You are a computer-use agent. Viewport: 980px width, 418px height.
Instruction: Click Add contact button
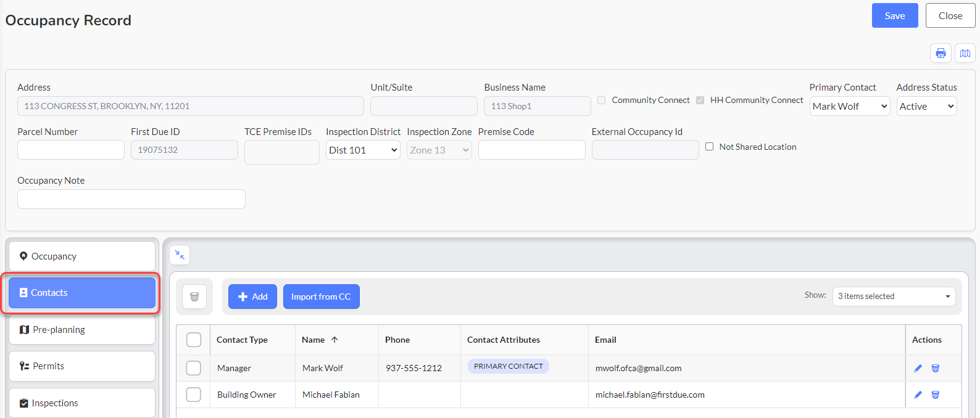click(252, 297)
